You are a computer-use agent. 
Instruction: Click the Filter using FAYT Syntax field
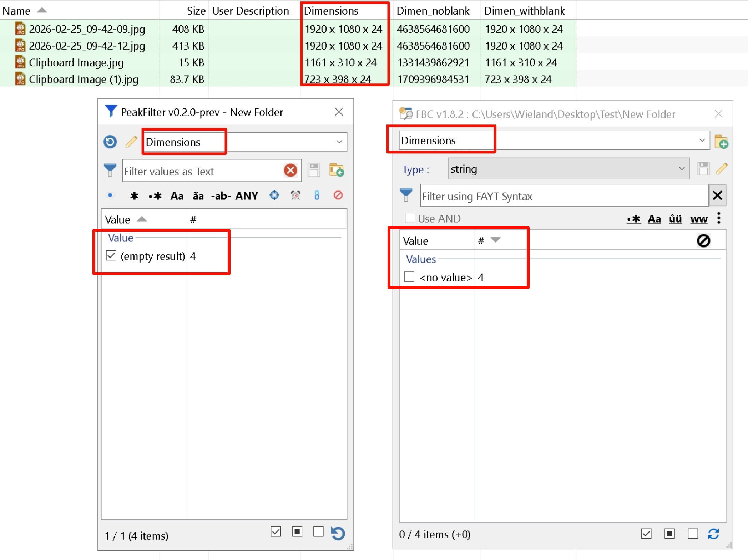coord(563,196)
